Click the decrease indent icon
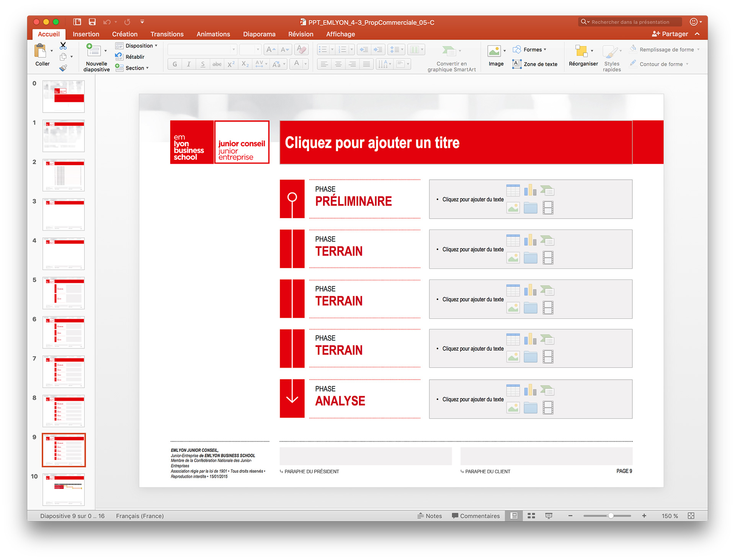735x560 pixels. (x=364, y=49)
